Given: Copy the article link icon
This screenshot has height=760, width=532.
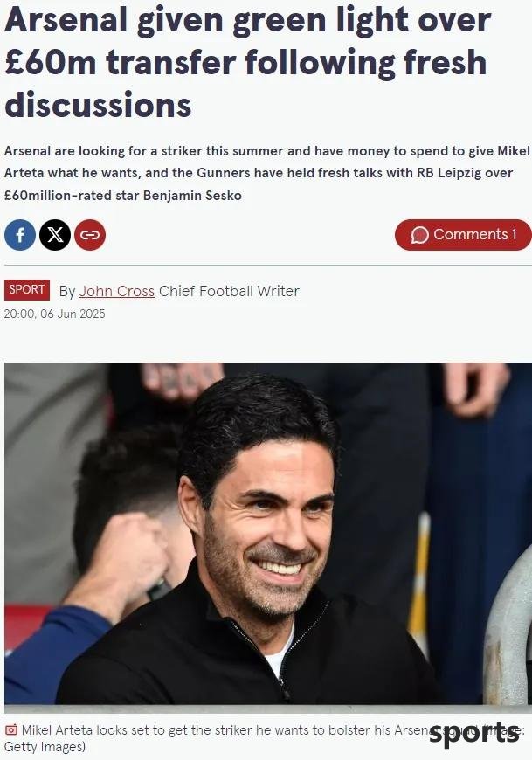Looking at the screenshot, I should 90,235.
